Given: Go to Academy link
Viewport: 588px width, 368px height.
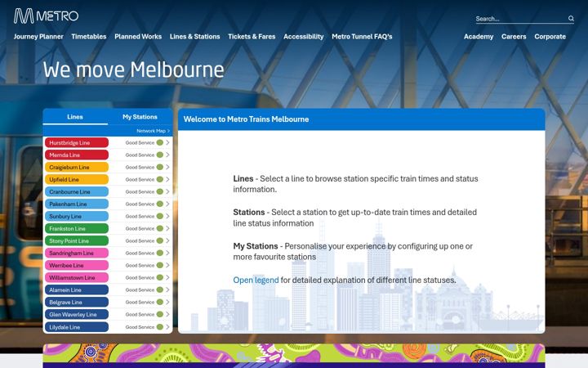Looking at the screenshot, I should [479, 37].
